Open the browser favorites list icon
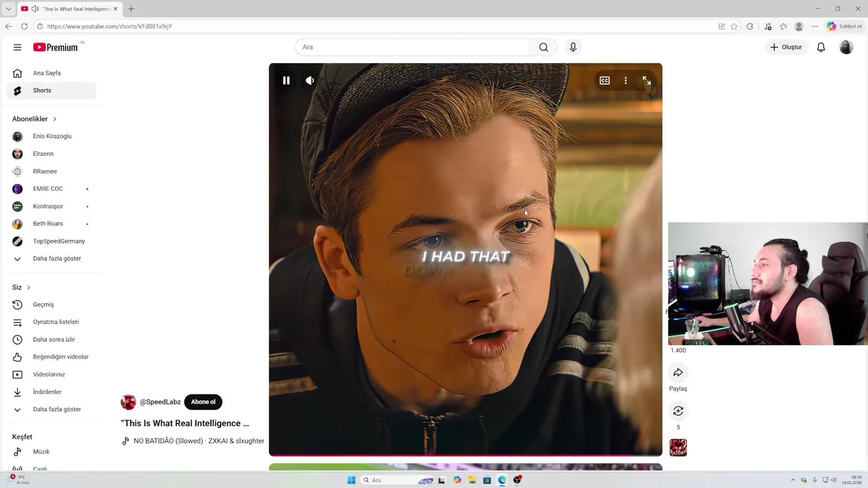Image resolution: width=868 pixels, height=488 pixels. click(x=783, y=26)
